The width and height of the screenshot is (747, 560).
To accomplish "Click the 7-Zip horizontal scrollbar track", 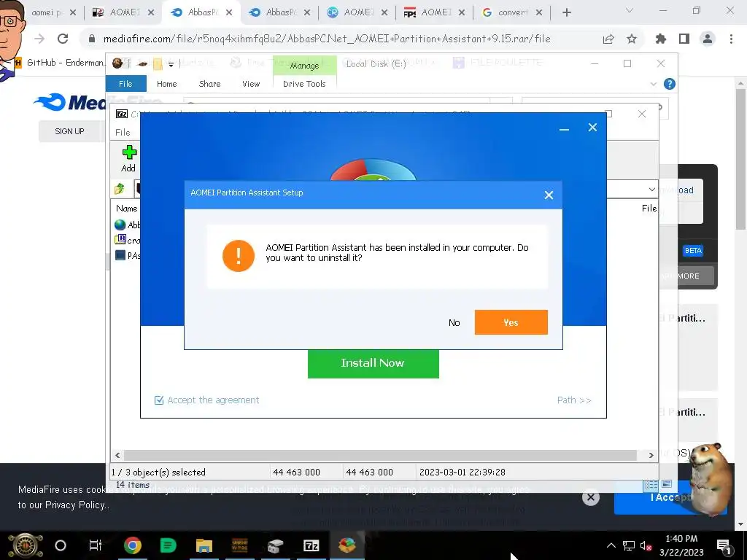I will (380, 455).
